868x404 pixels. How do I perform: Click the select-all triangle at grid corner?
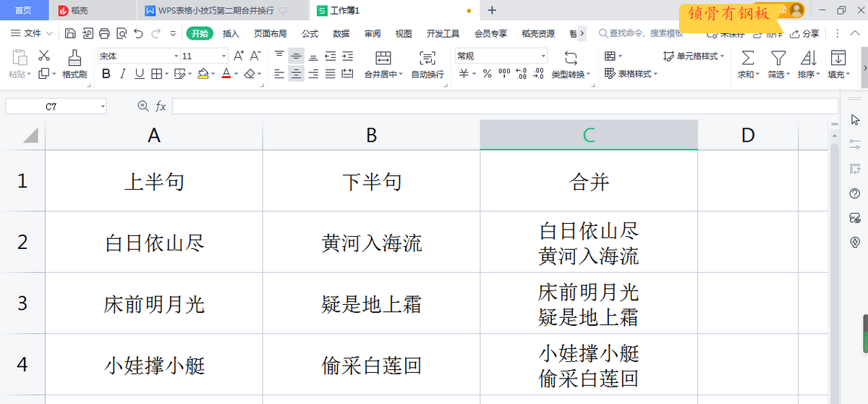pos(30,135)
